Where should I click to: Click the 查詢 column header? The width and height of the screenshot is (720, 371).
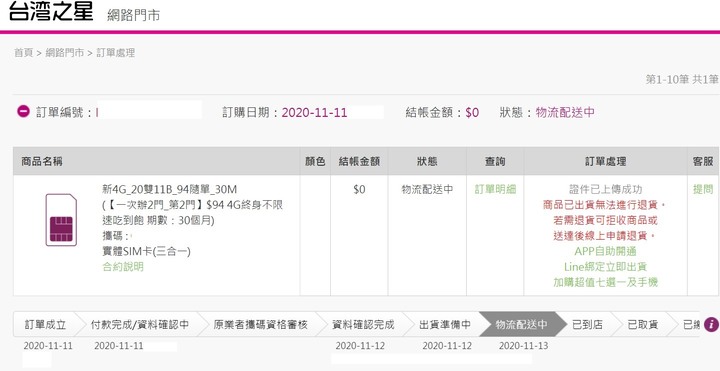click(495, 162)
